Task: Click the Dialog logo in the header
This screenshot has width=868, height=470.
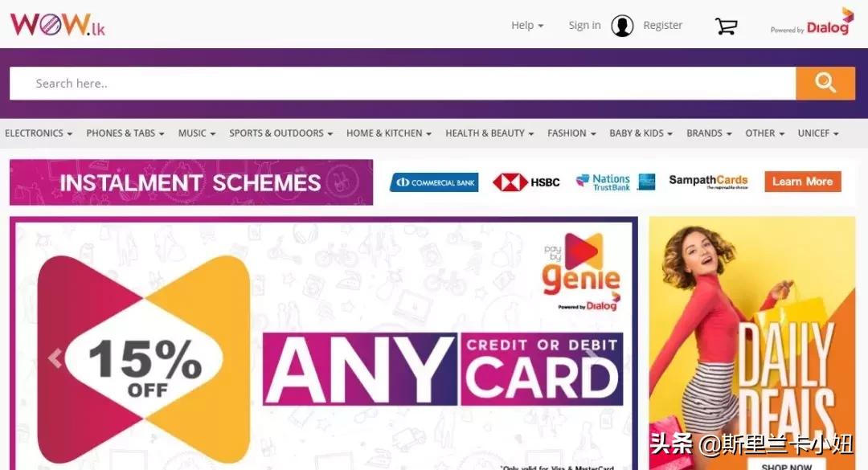Action: click(x=813, y=22)
